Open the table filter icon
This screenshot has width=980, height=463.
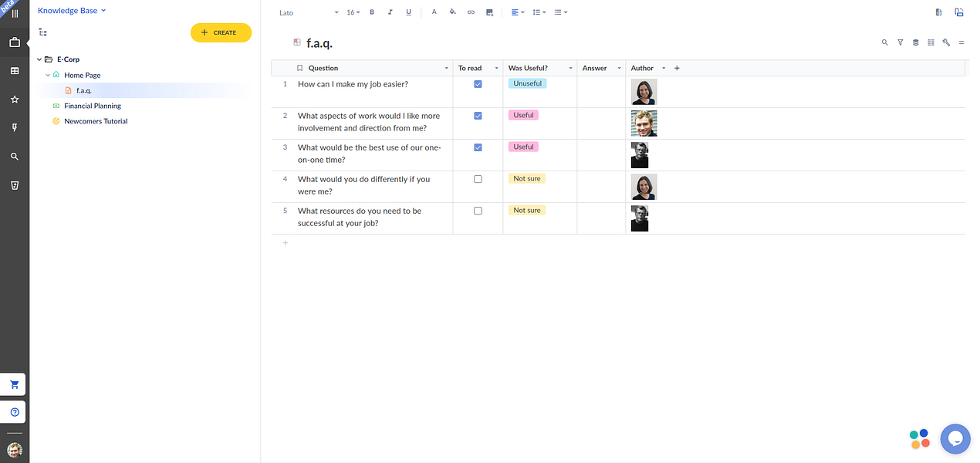[x=900, y=42]
